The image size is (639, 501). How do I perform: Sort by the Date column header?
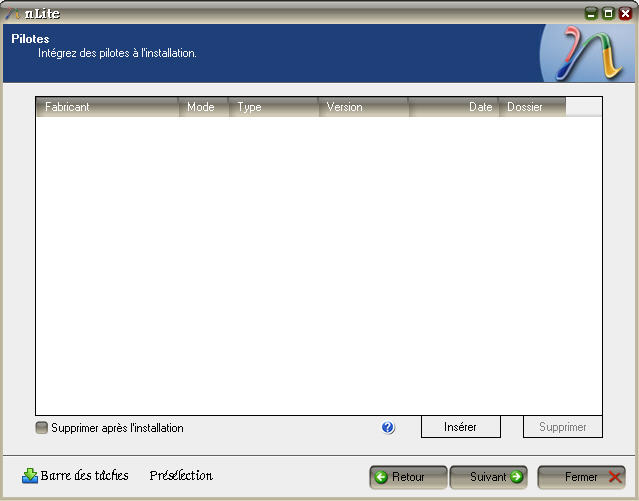454,107
